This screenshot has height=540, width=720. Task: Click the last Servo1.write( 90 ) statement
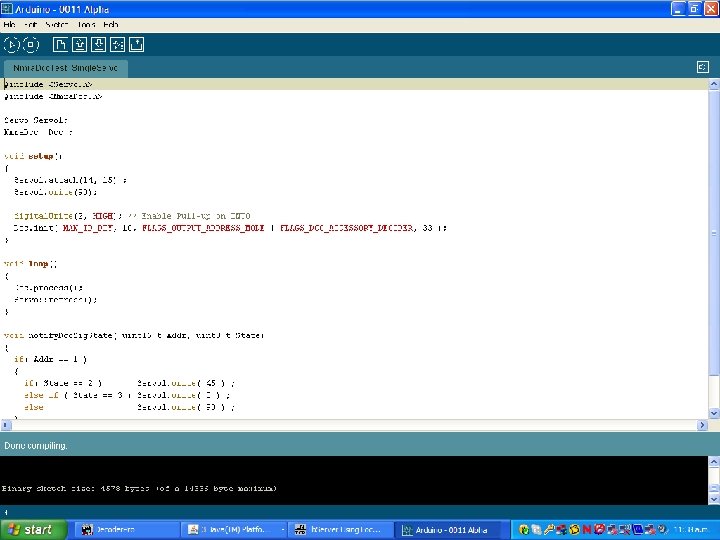tap(186, 407)
